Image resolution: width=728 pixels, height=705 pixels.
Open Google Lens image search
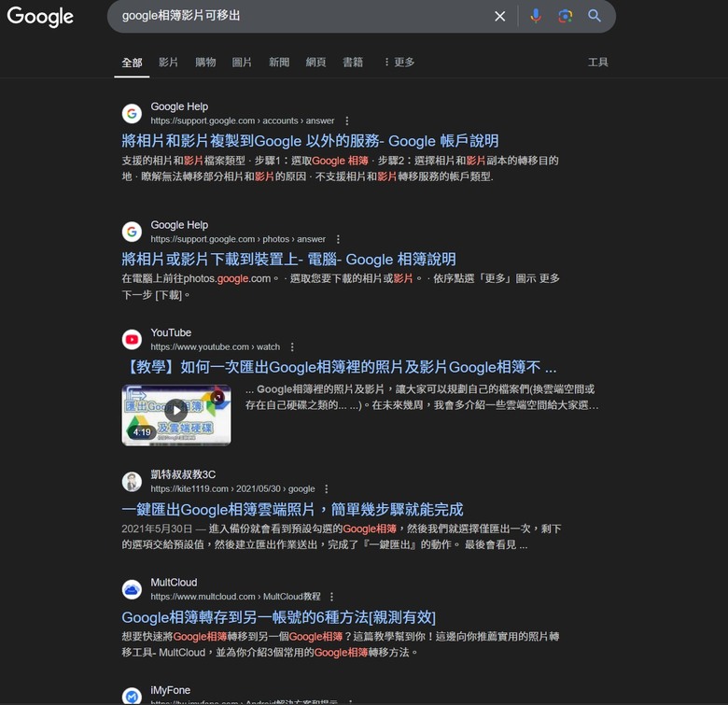[565, 16]
